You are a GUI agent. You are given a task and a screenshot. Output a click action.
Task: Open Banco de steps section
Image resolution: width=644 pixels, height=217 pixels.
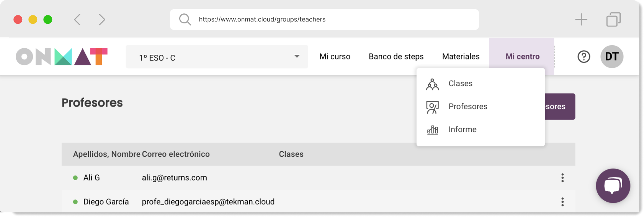(396, 57)
